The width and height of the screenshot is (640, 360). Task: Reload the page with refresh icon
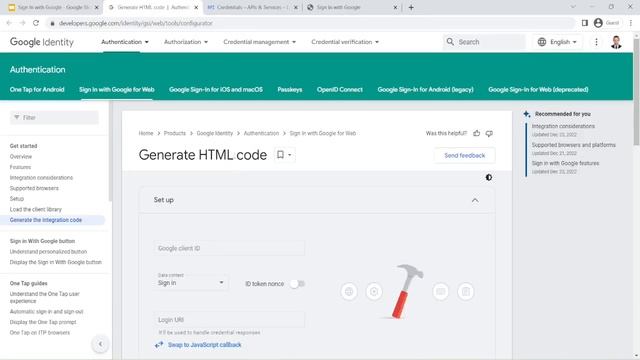click(x=36, y=23)
